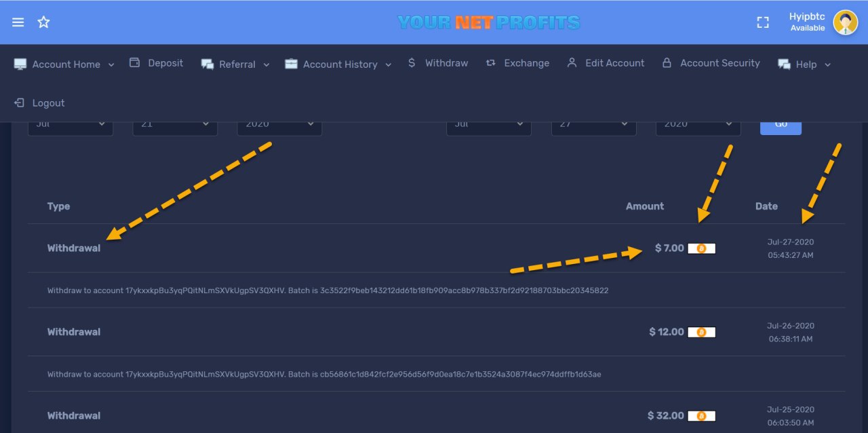Click the Go button
This screenshot has width=868, height=433.
[x=781, y=127]
